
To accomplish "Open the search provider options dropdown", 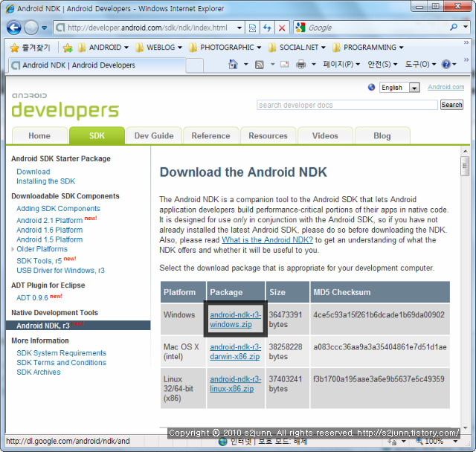I will [x=466, y=27].
